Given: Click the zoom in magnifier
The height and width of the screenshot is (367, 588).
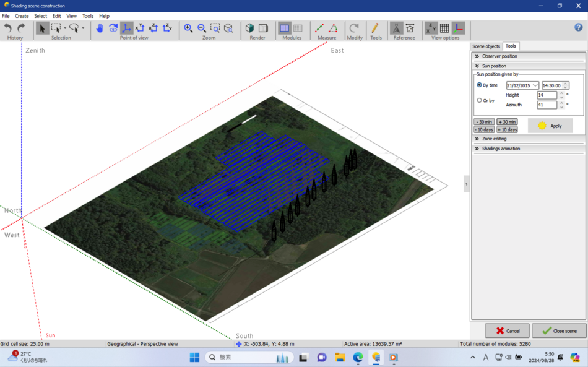Looking at the screenshot, I should click(188, 28).
